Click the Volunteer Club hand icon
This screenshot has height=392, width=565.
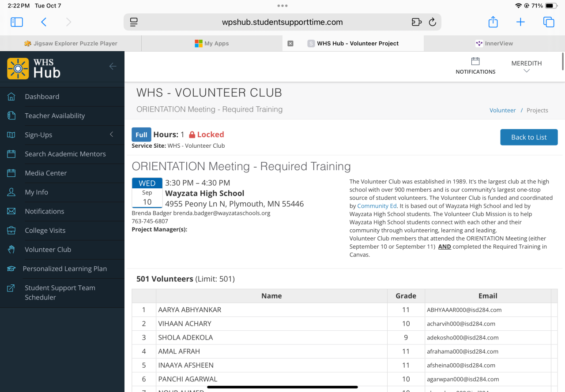[x=11, y=250]
